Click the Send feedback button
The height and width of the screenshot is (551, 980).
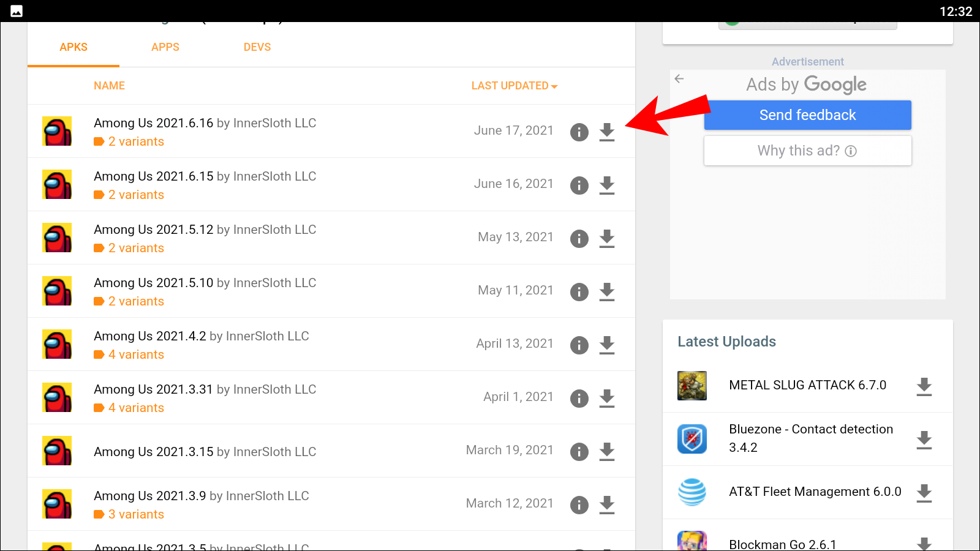point(807,115)
